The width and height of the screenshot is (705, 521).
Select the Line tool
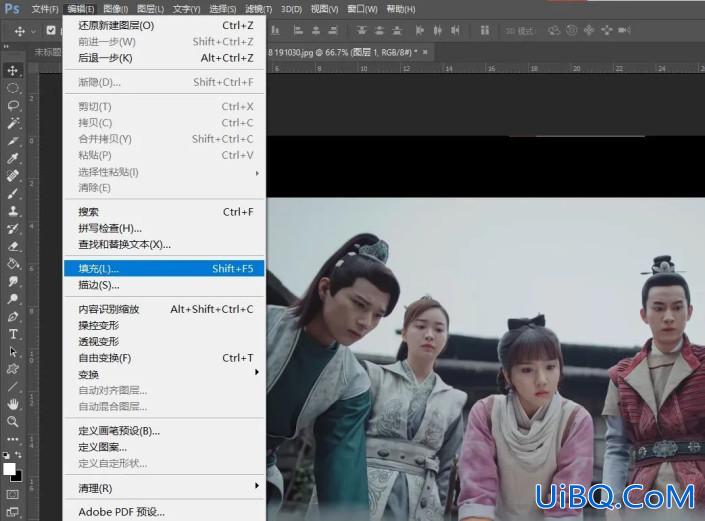[13, 387]
